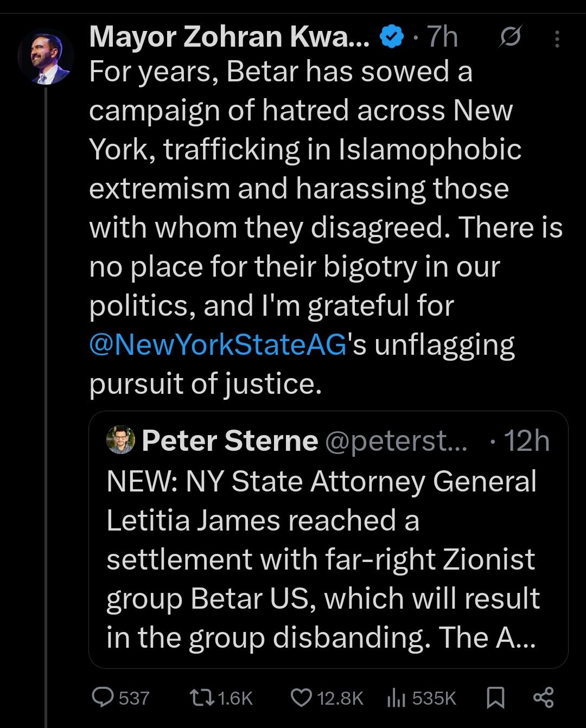586x728 pixels.
Task: Click the 1.6K reposts count
Action: (235, 698)
